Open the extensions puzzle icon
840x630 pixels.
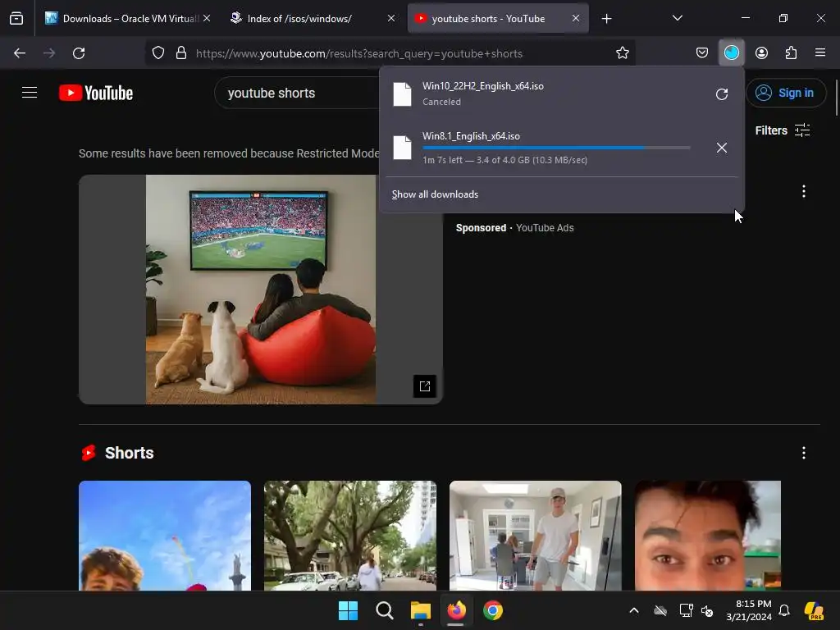(x=791, y=52)
